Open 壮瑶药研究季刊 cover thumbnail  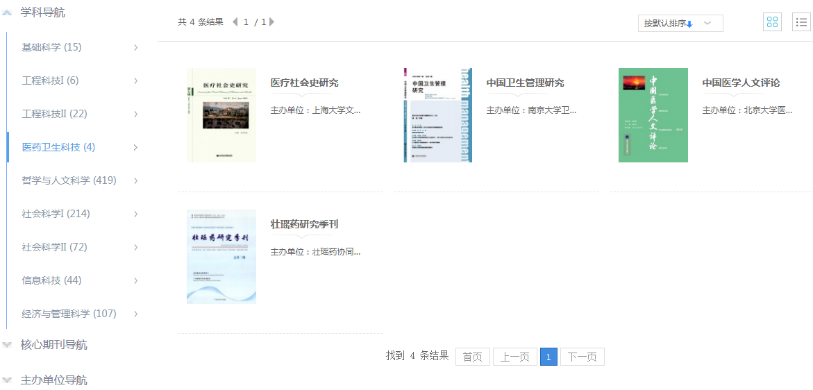221,257
